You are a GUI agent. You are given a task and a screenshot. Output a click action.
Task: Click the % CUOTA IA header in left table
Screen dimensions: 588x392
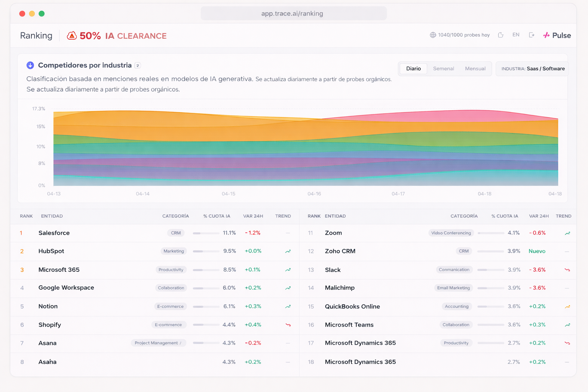[x=217, y=216]
